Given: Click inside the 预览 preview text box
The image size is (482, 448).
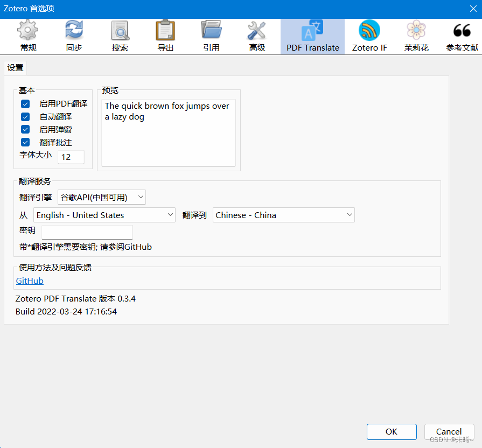Looking at the screenshot, I should [169, 132].
